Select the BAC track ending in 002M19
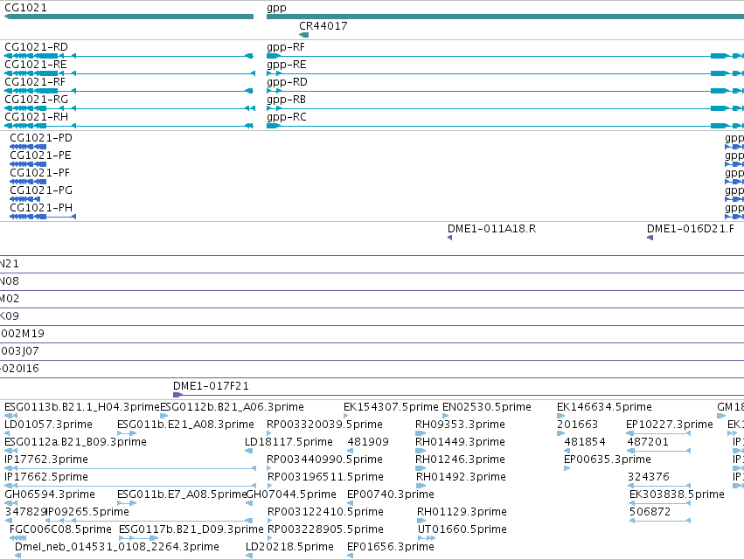This screenshot has width=744, height=560. tap(23, 334)
